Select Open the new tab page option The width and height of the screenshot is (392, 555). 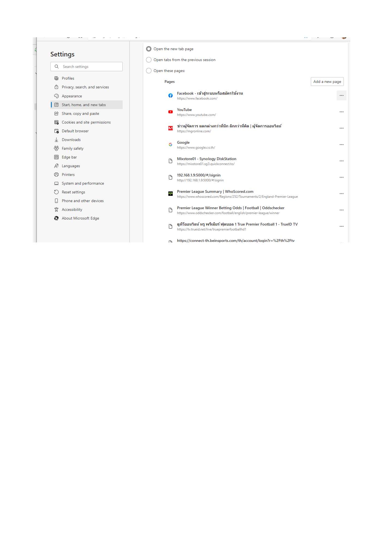click(x=149, y=49)
